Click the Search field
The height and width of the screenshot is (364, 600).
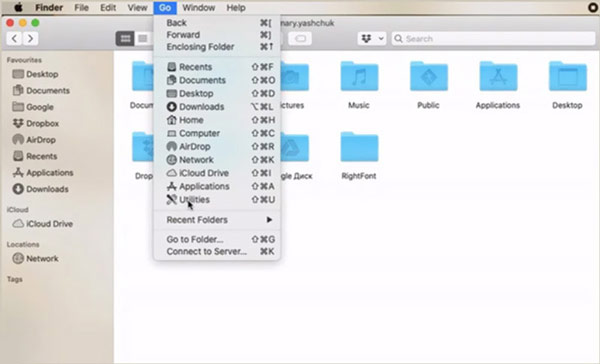click(493, 39)
